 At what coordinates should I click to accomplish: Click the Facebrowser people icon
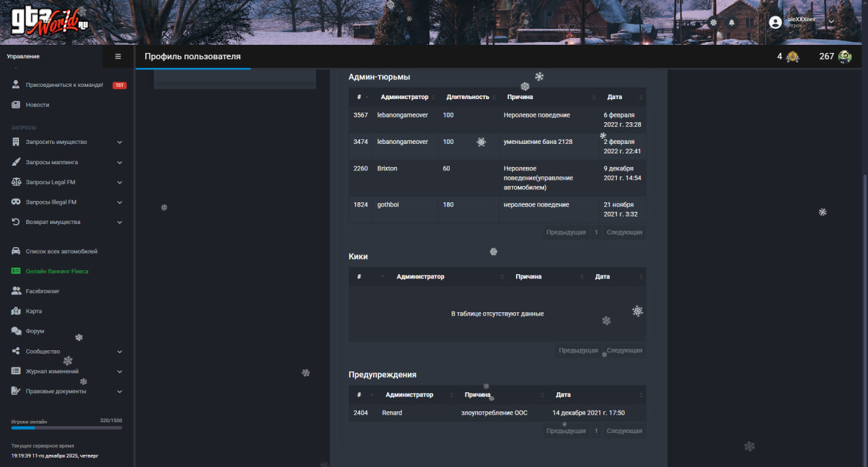tap(16, 291)
